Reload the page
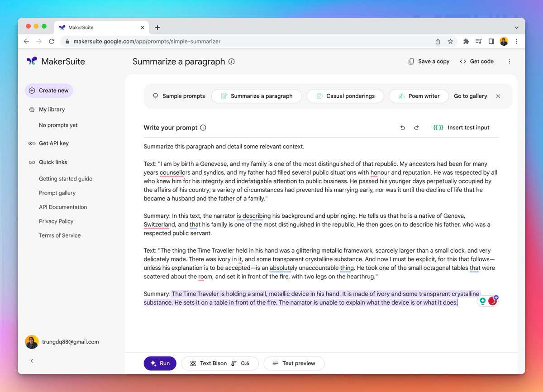This screenshot has width=543, height=392. click(52, 41)
